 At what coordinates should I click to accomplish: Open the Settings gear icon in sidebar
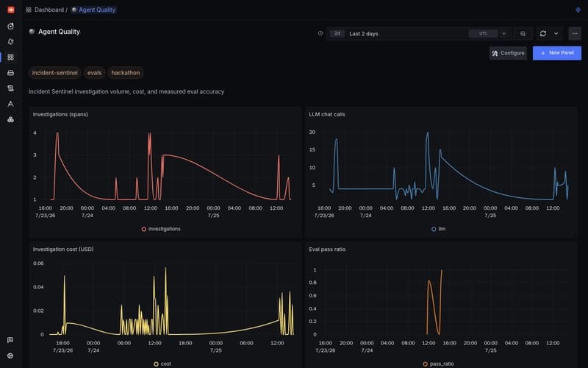click(x=10, y=355)
